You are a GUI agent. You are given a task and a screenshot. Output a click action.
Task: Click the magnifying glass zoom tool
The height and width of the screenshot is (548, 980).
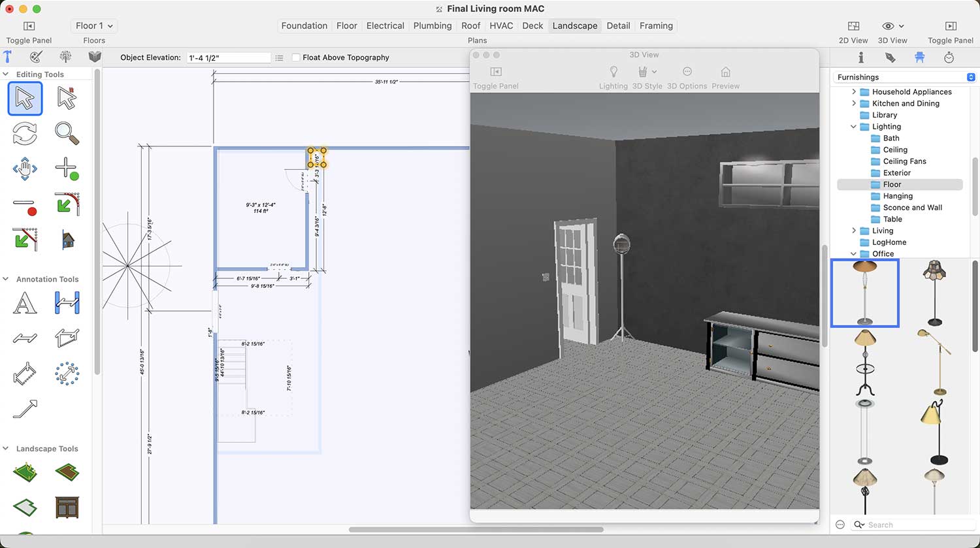pyautogui.click(x=67, y=133)
